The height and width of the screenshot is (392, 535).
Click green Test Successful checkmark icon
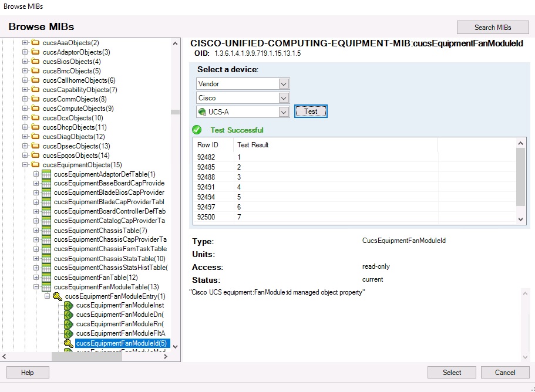click(197, 130)
